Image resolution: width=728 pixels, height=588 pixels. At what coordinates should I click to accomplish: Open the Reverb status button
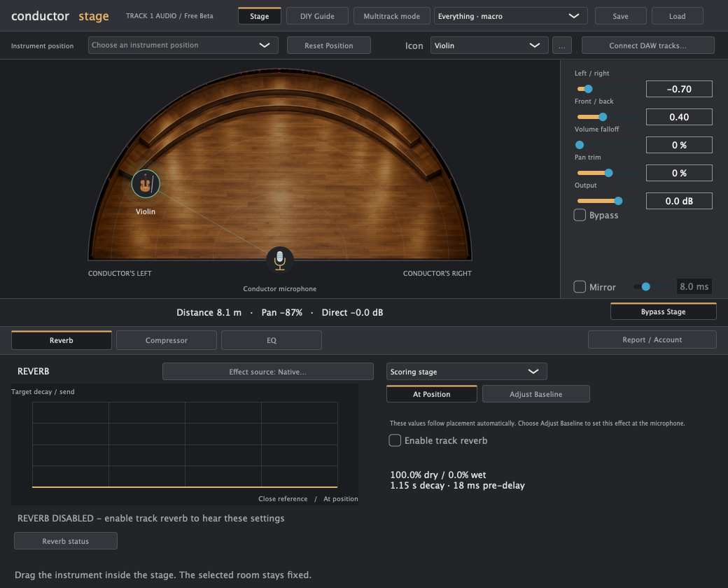point(66,541)
